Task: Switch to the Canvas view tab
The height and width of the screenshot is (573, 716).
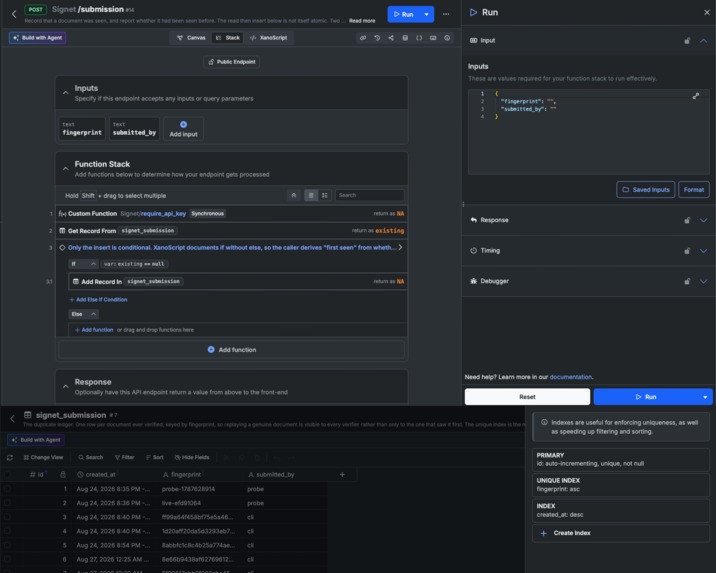Action: click(x=191, y=38)
